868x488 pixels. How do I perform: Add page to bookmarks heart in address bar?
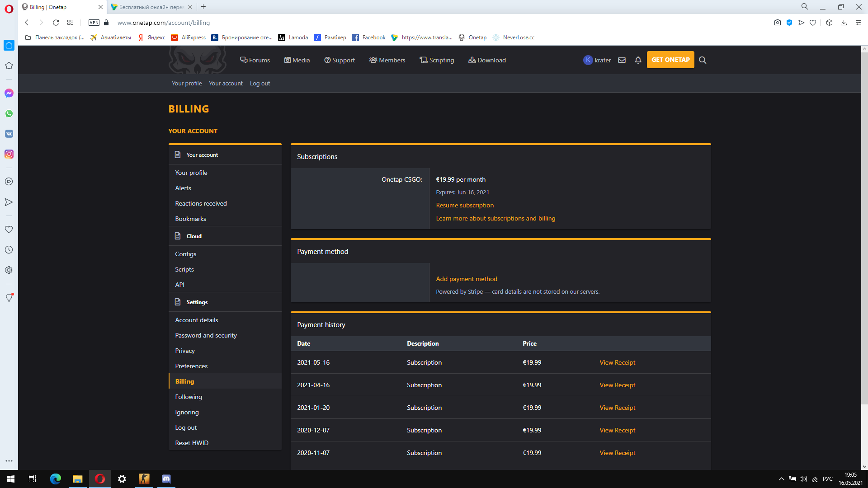(813, 23)
